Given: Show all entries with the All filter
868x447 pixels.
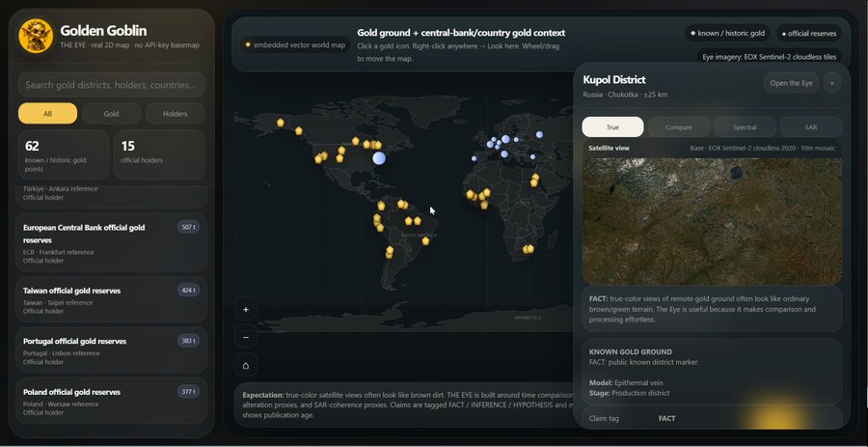Looking at the screenshot, I should tap(47, 114).
